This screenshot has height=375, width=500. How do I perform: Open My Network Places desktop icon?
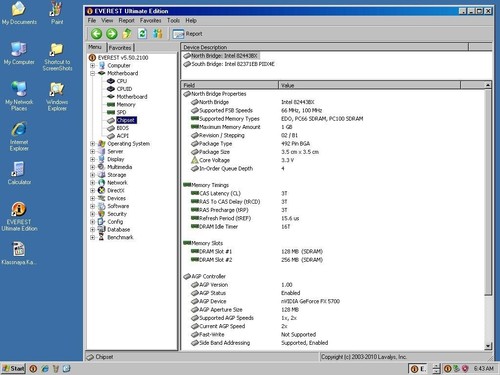[19, 96]
